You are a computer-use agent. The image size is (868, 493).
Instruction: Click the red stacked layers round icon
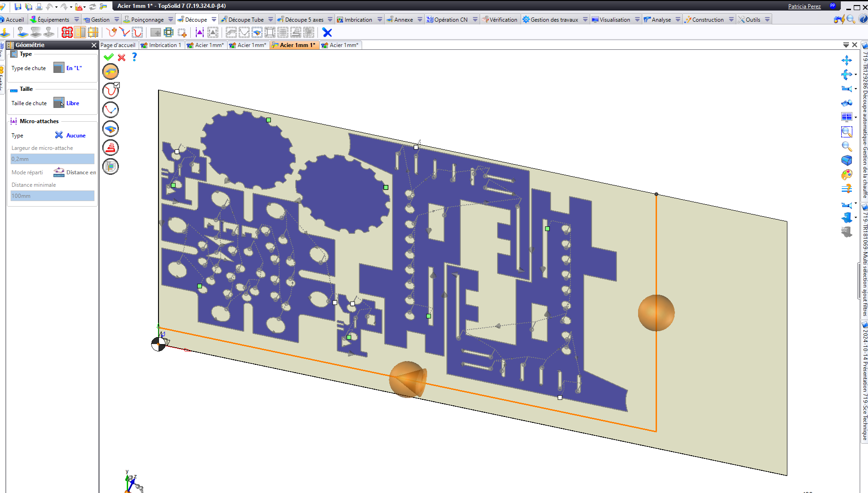click(x=111, y=148)
